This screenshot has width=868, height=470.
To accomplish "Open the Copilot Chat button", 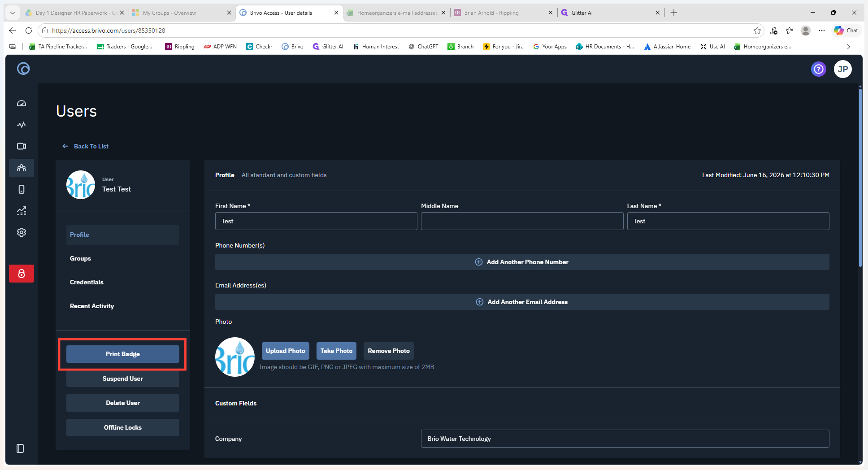I will pos(846,30).
